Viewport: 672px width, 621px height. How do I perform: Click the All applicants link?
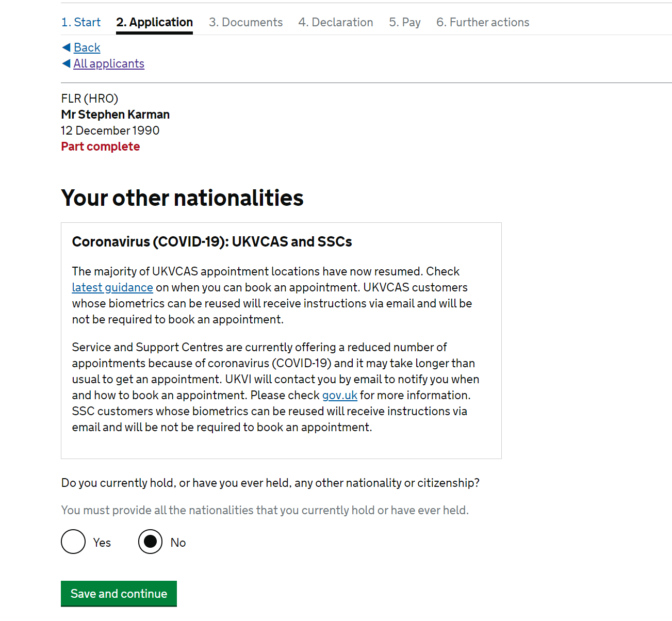[109, 63]
